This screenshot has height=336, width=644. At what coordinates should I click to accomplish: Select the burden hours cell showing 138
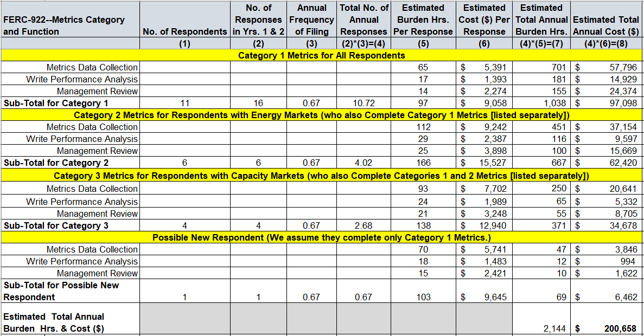423,225
